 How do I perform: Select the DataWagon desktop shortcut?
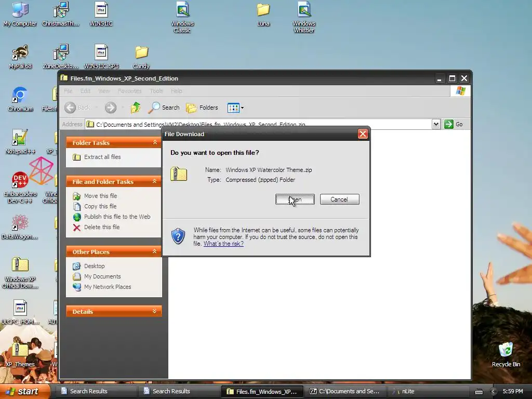[x=20, y=228]
